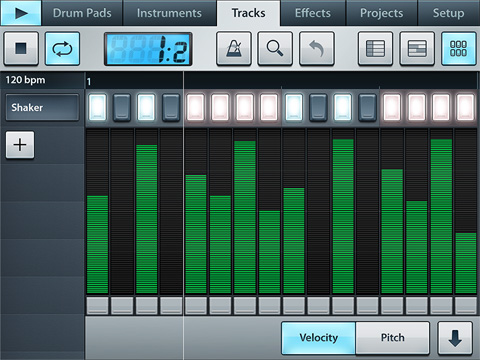The width and height of the screenshot is (480, 360).
Task: Toggle Shaker step 11 pad
Action: [343, 107]
